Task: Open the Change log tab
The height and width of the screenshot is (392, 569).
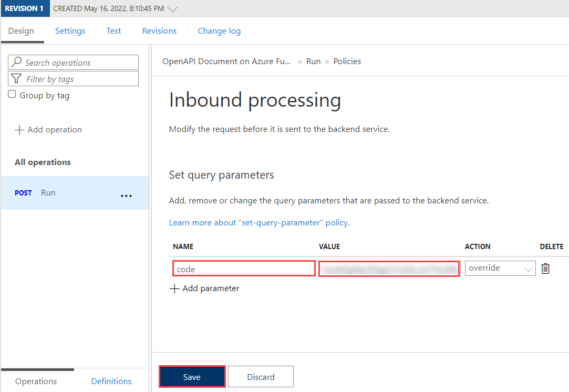Action: coord(219,31)
